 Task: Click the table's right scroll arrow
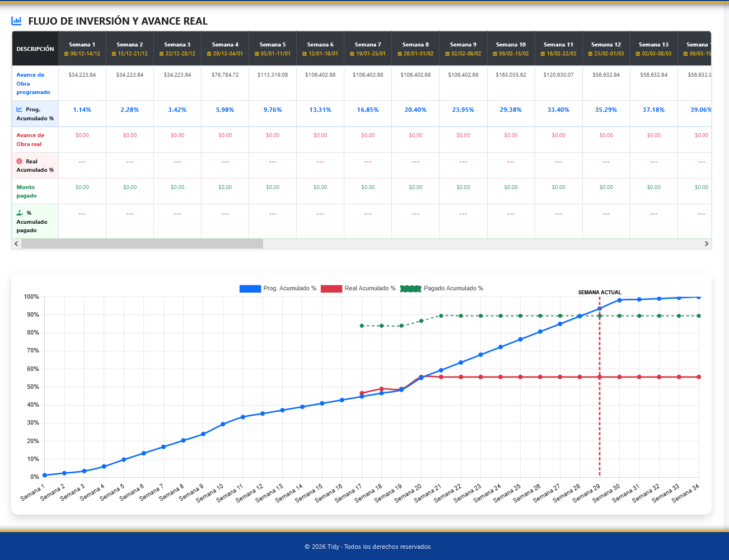(x=707, y=243)
